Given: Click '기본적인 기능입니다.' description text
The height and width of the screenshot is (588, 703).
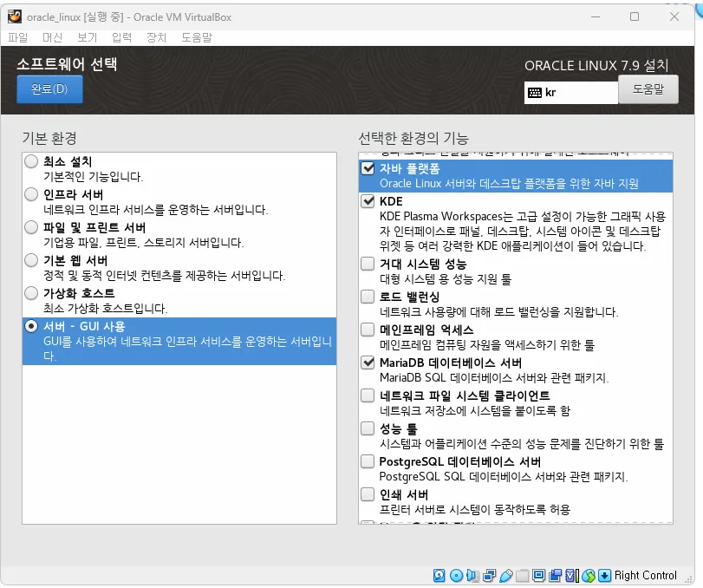Looking at the screenshot, I should tap(94, 177).
